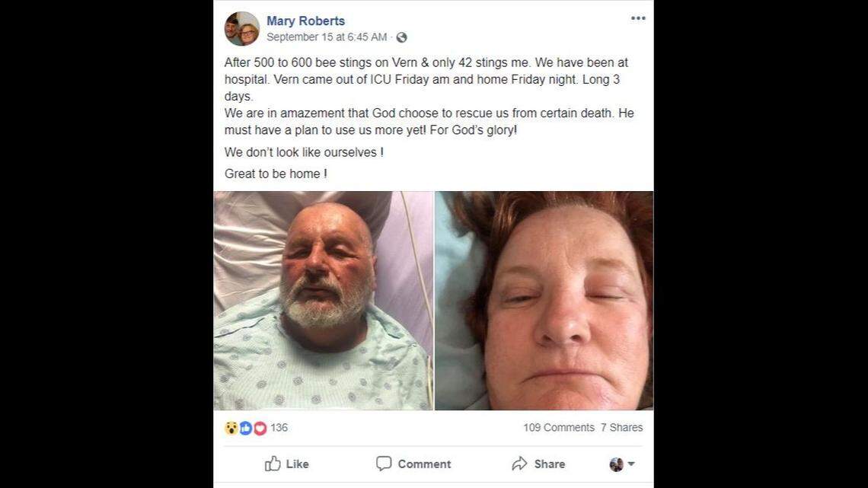Viewport: 868px width, 488px height.
Task: Click the audience globe icon beside timestamp
Action: [402, 35]
